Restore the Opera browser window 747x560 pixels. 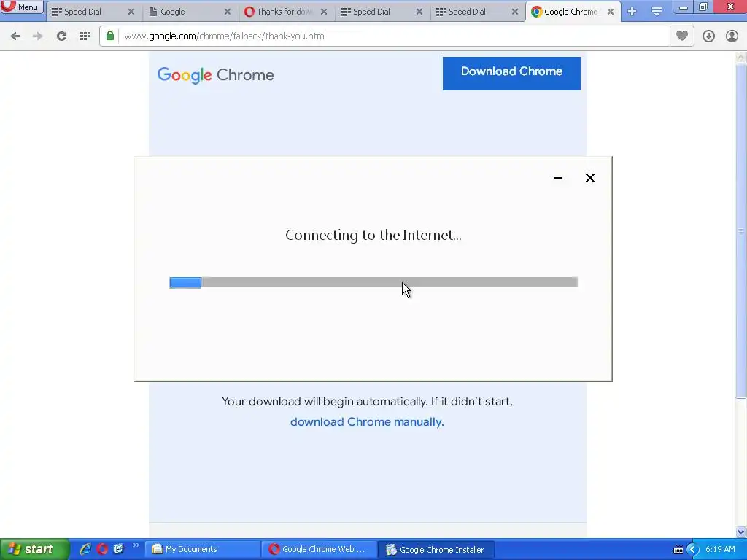[703, 7]
